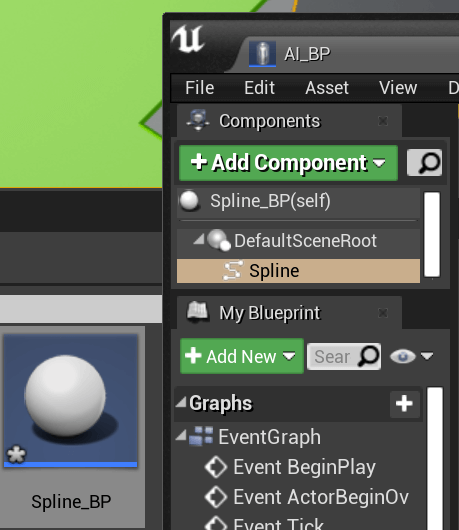This screenshot has height=530, width=459.
Task: Open the File menu
Action: coord(199,88)
